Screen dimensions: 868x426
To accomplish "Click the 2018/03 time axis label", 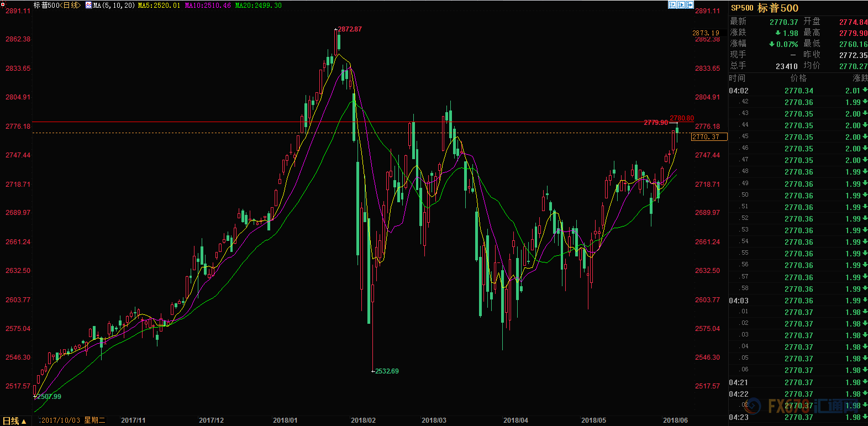I will (434, 420).
